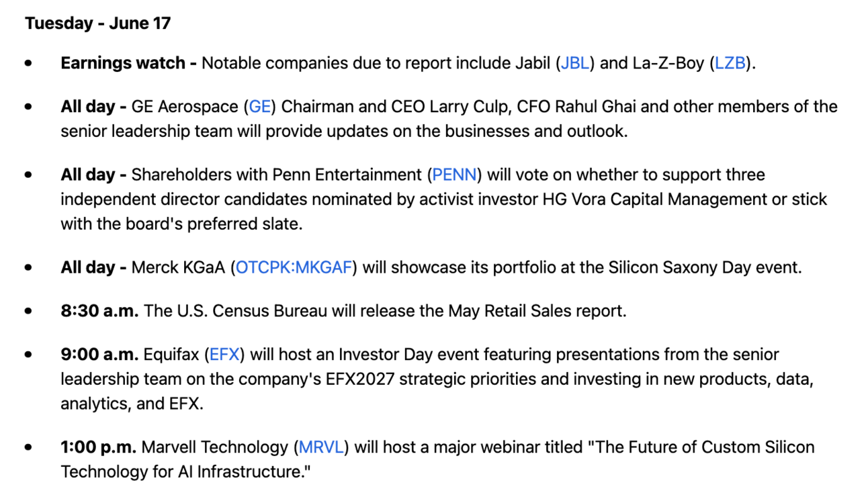Viewport: 868px width, 497px height.
Task: Click the bold 8:30 a.m. time label
Action: 99,311
